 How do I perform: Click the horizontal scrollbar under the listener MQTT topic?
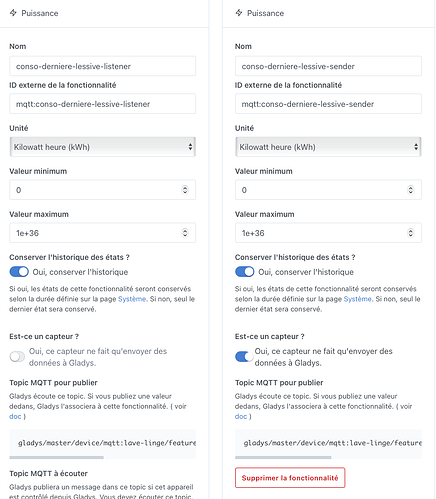(57, 457)
